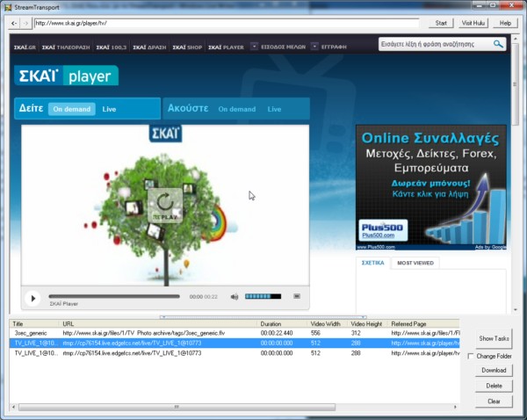Click the Show Tasks button
The height and width of the screenshot is (420, 527).
coord(494,338)
